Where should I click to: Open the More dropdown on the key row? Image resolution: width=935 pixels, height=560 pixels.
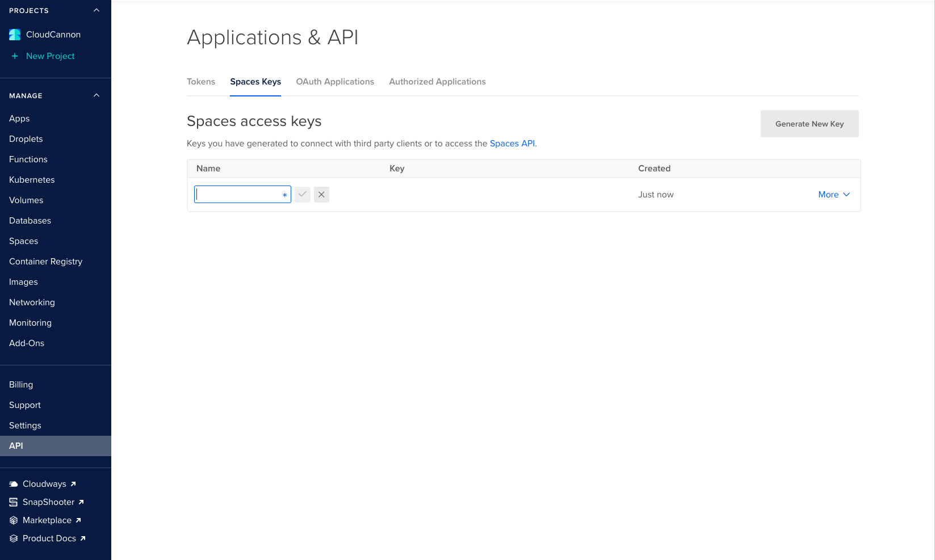click(x=833, y=194)
